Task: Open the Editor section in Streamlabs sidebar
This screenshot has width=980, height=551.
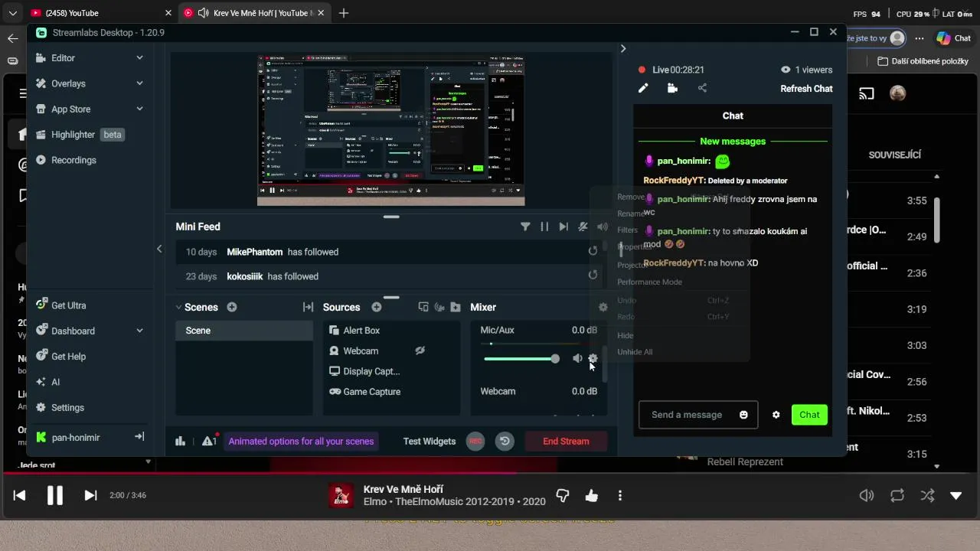Action: [x=64, y=57]
